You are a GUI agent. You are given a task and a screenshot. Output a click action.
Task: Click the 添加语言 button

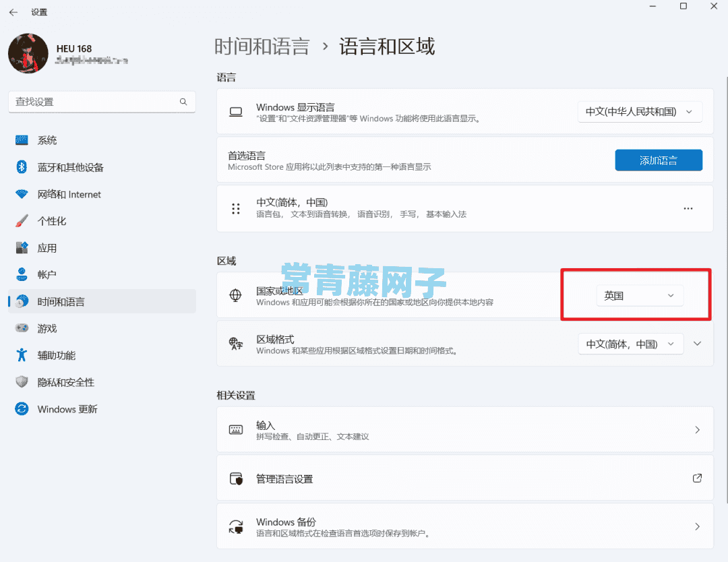(659, 160)
